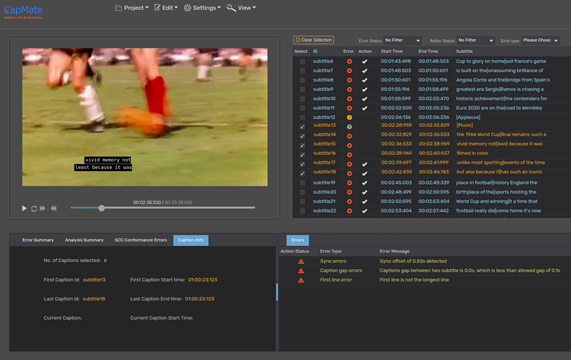Viewport: 571px width, 360px height.
Task: Click the red error icon of subtitle20
Action: 349,192
